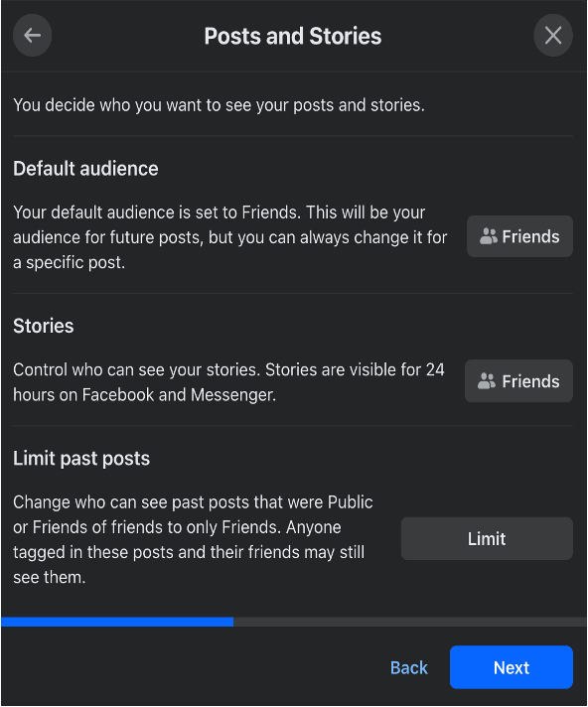The height and width of the screenshot is (707, 588).
Task: Select the Default audience heading
Action: (x=85, y=169)
